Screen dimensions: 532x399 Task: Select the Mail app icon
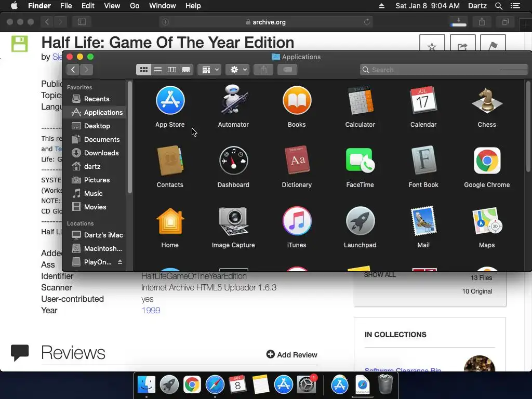423,221
